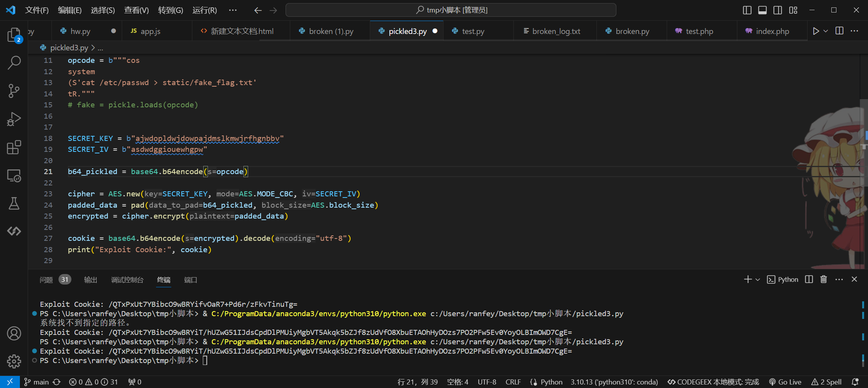
Task: Change UTF-8 file encoding
Action: tap(487, 382)
